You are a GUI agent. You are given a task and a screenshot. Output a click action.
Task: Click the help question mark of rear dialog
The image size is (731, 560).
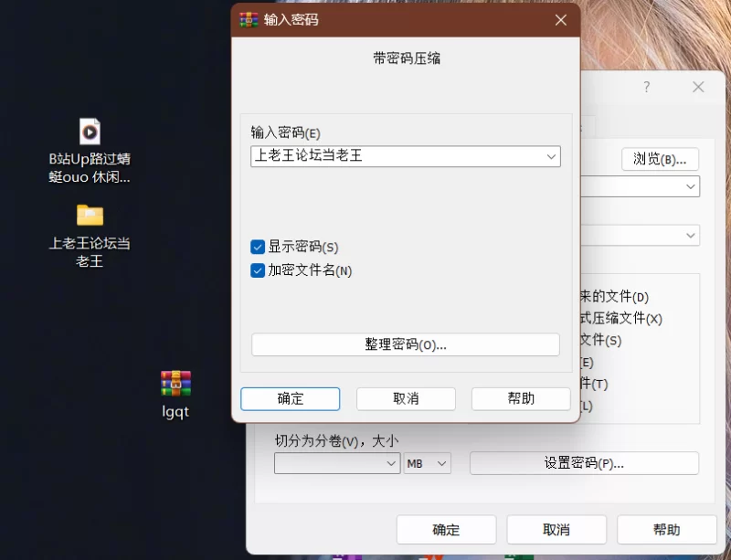click(646, 87)
